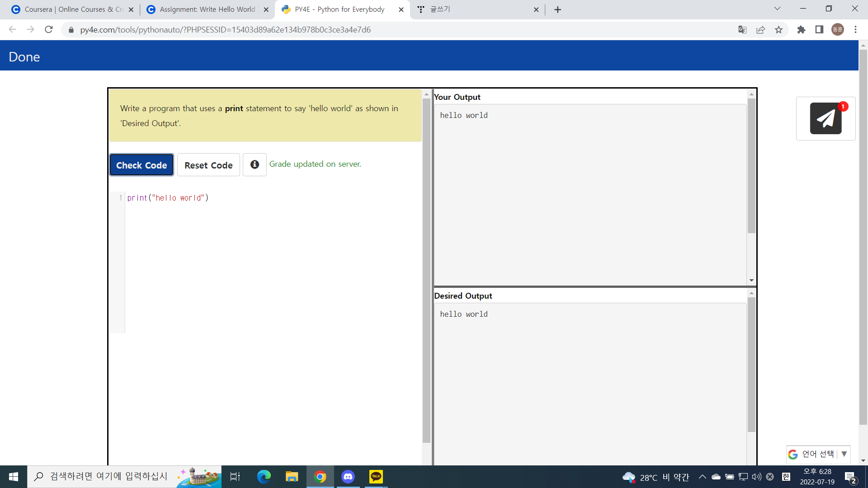Click the Your Output panel scrollbar
The image size is (868, 488).
(x=751, y=167)
